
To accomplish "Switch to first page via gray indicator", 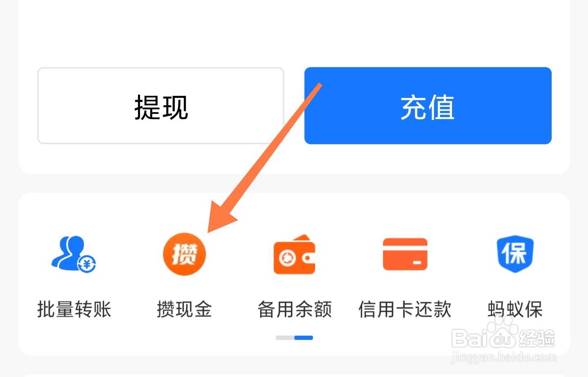I will pyautogui.click(x=285, y=338).
